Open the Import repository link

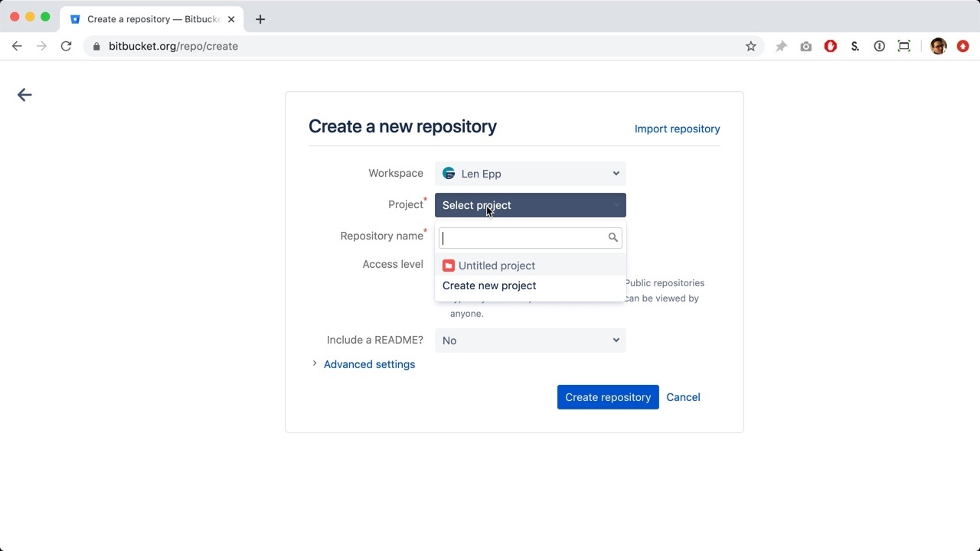point(677,129)
